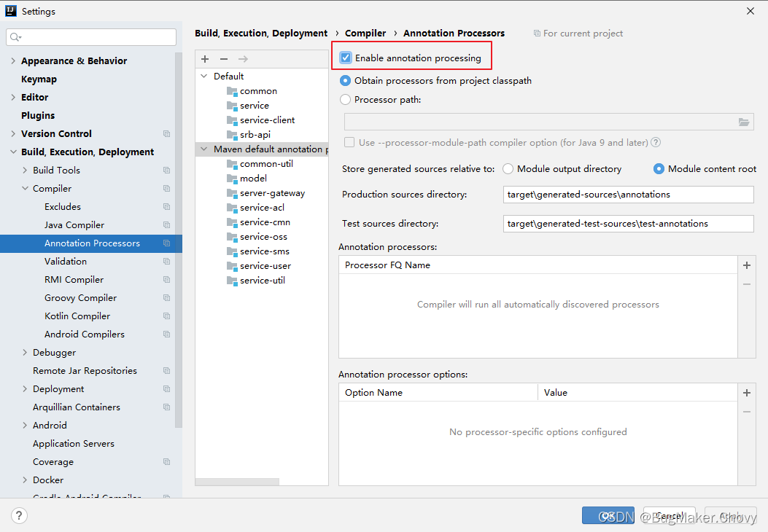Collapse Build, Execution, Deployment section
Screen dimensions: 768x532
click(13, 152)
